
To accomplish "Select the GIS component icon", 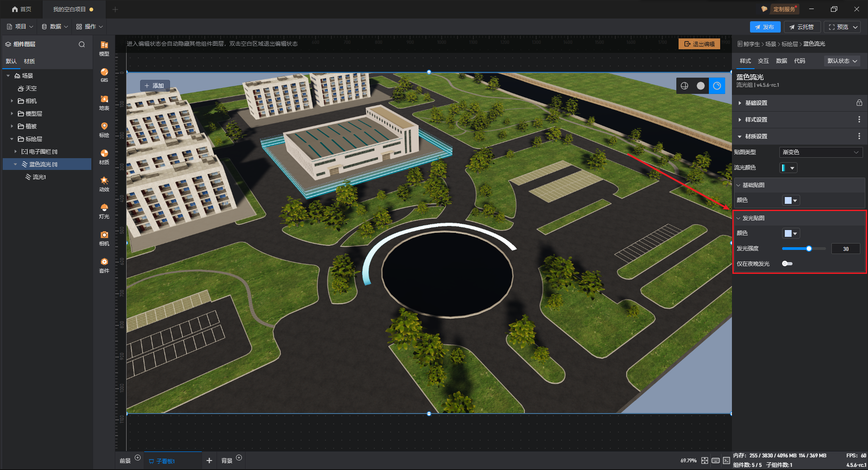I will point(104,75).
